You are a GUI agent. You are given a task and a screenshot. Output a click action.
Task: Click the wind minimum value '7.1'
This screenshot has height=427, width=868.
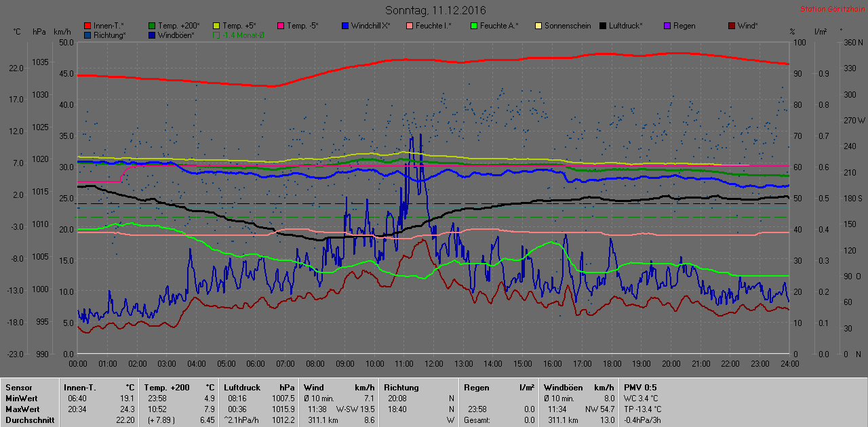(x=368, y=399)
